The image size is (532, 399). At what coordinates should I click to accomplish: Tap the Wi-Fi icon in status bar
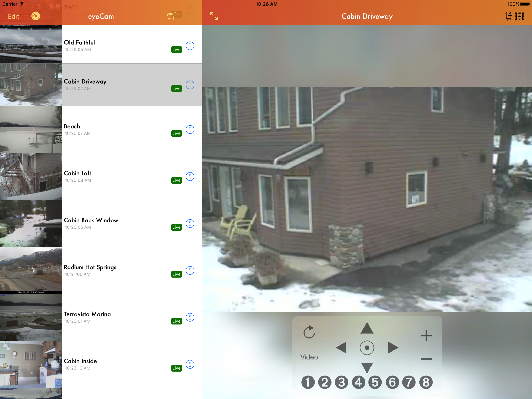(x=22, y=4)
